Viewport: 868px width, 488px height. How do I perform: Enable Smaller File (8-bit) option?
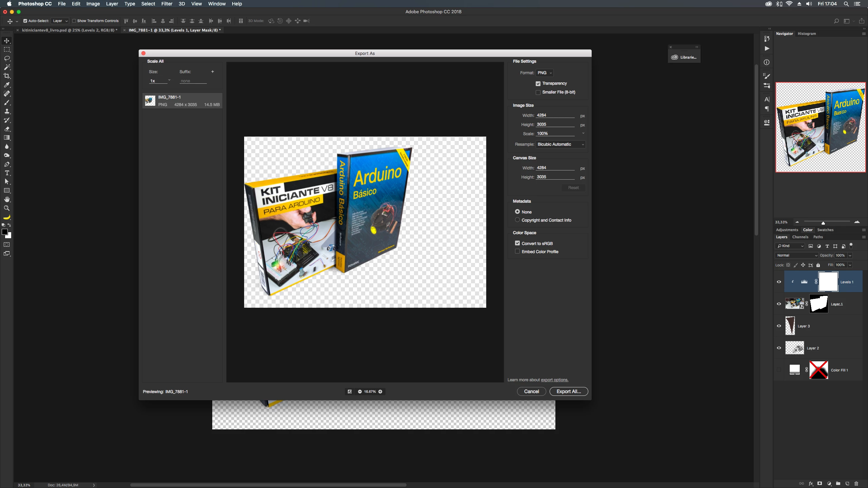[538, 92]
